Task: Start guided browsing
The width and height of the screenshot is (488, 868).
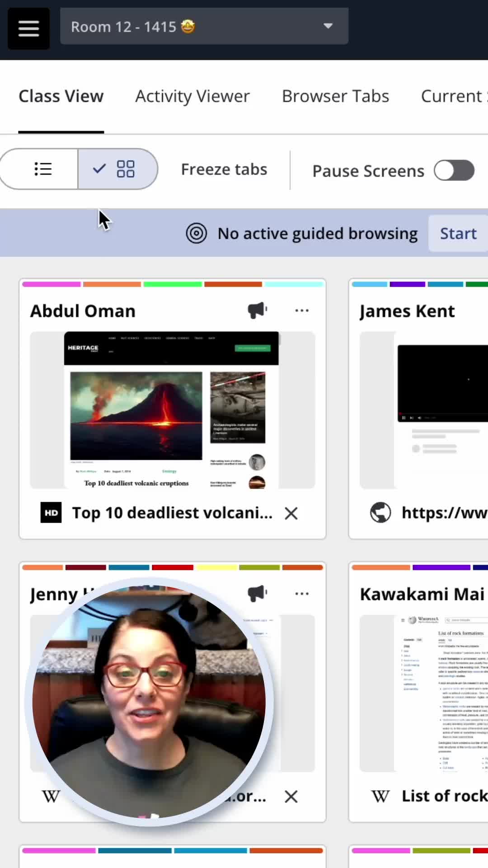Action: 458,233
